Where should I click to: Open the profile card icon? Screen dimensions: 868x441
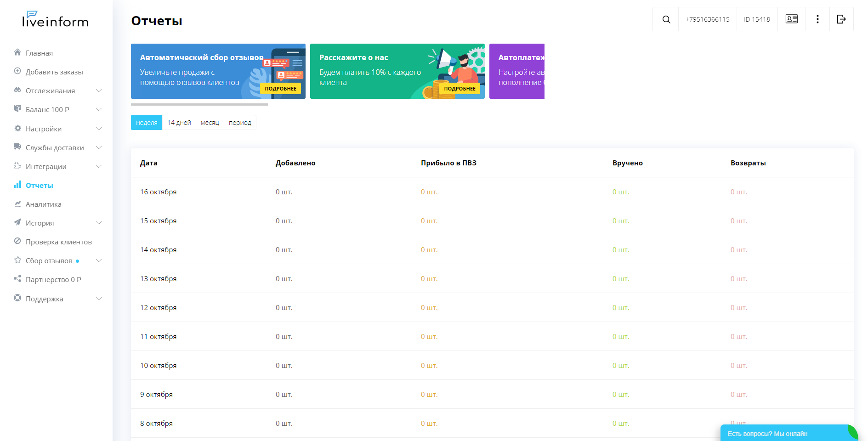tap(792, 19)
